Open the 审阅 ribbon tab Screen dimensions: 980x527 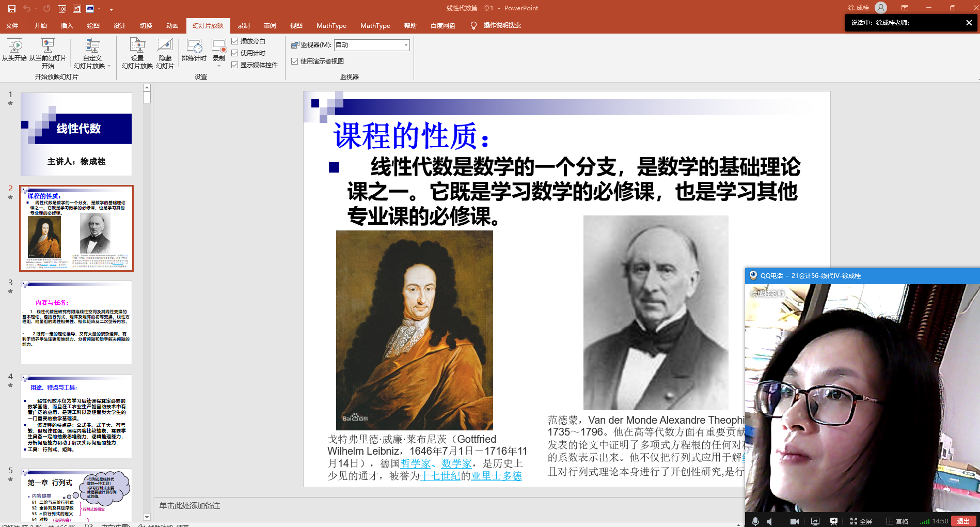[x=270, y=25]
